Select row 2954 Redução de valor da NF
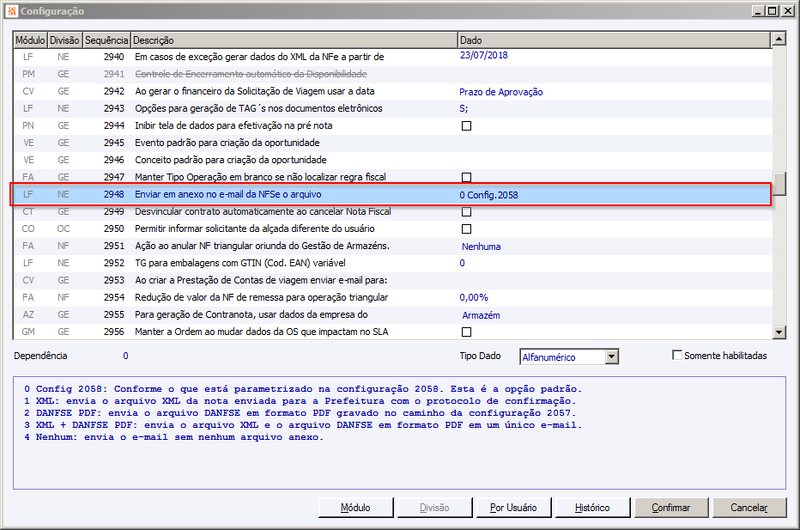This screenshot has height=530, width=800. [392, 298]
